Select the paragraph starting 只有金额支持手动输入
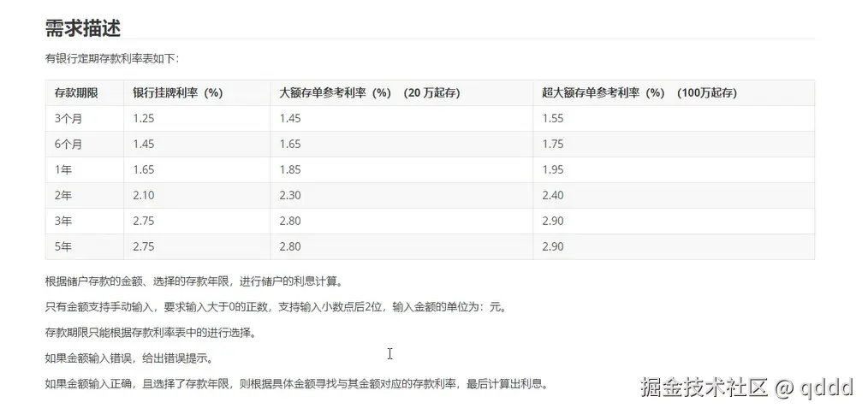The width and height of the screenshot is (868, 414). point(276,306)
